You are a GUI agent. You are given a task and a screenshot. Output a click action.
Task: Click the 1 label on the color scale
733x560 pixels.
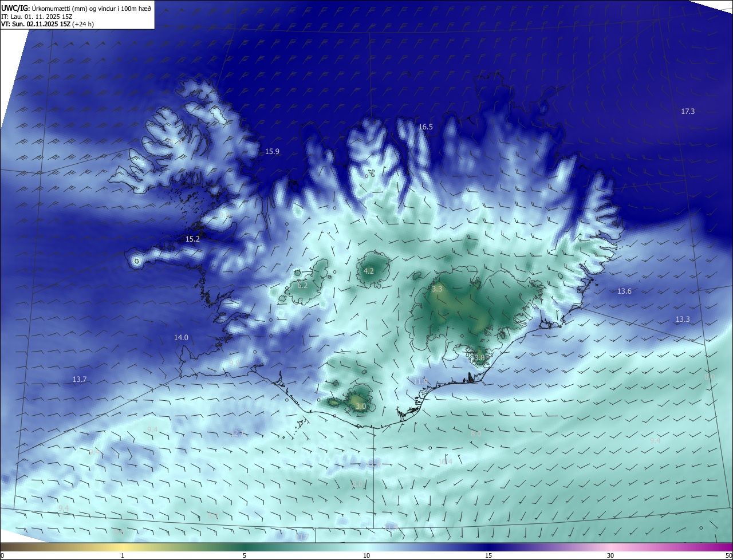tap(123, 555)
